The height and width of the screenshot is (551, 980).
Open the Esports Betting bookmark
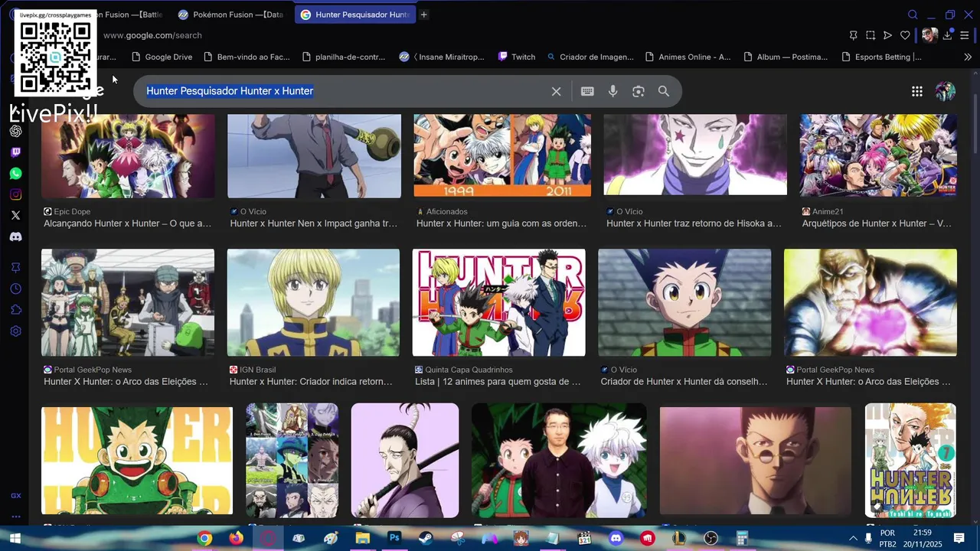[881, 57]
